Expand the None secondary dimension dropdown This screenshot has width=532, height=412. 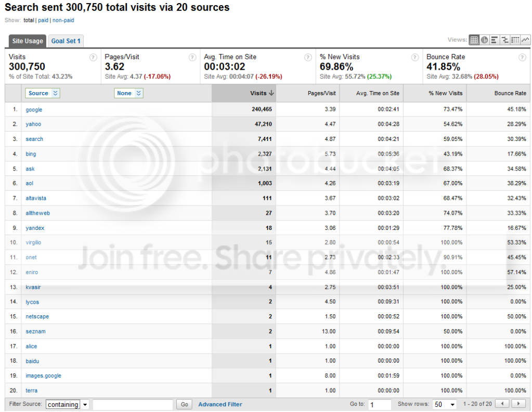pos(128,93)
